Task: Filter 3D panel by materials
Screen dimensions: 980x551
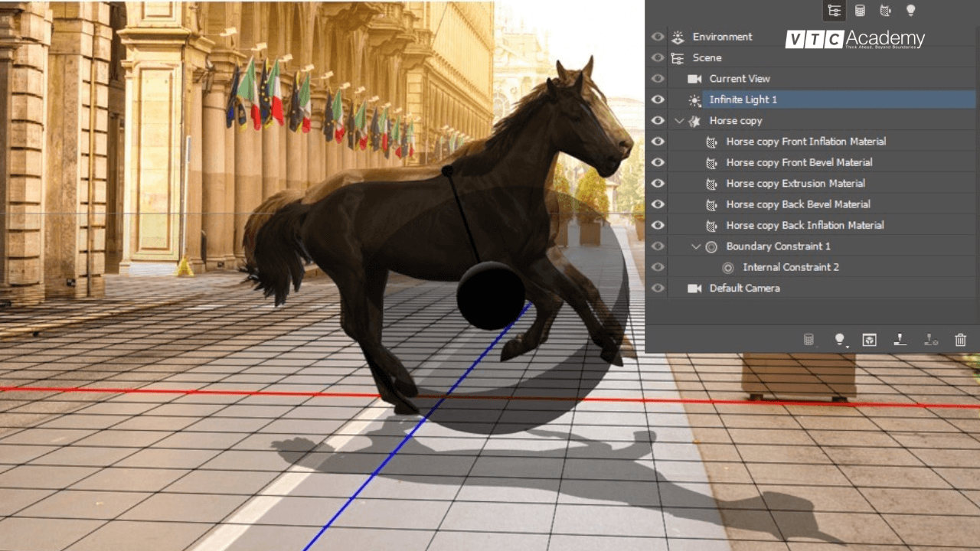Action: [x=885, y=11]
